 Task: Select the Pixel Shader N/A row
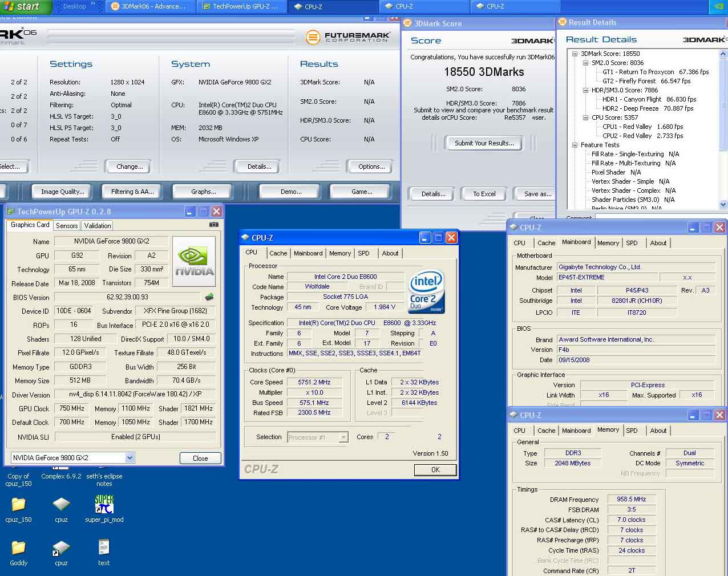616,172
